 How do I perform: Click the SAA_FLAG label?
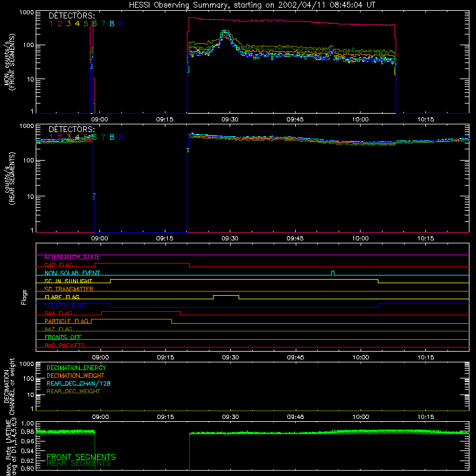point(58,314)
